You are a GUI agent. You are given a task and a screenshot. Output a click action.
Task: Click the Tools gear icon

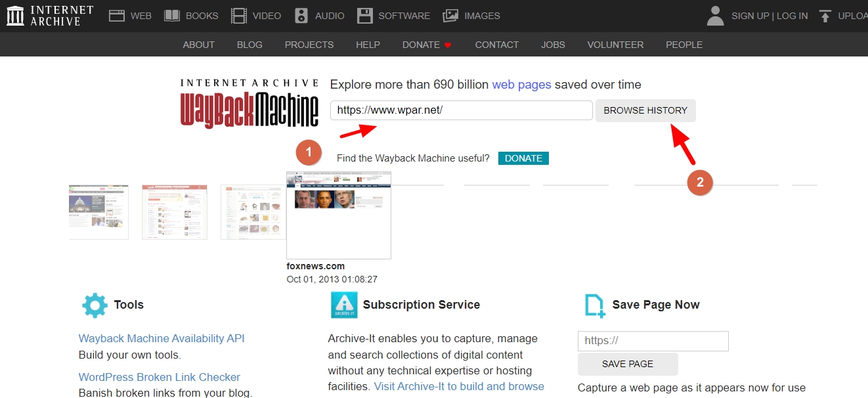coord(95,305)
